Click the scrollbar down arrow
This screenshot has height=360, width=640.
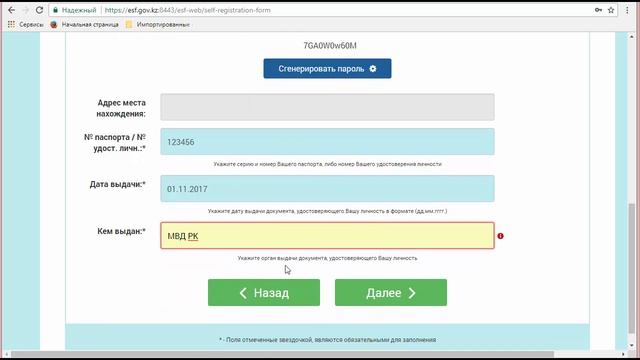tap(632, 345)
